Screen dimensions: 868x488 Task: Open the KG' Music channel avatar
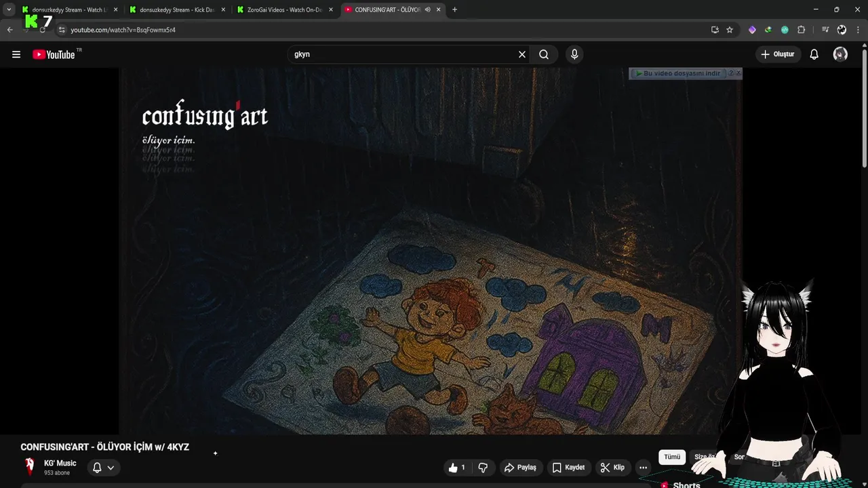point(29,466)
